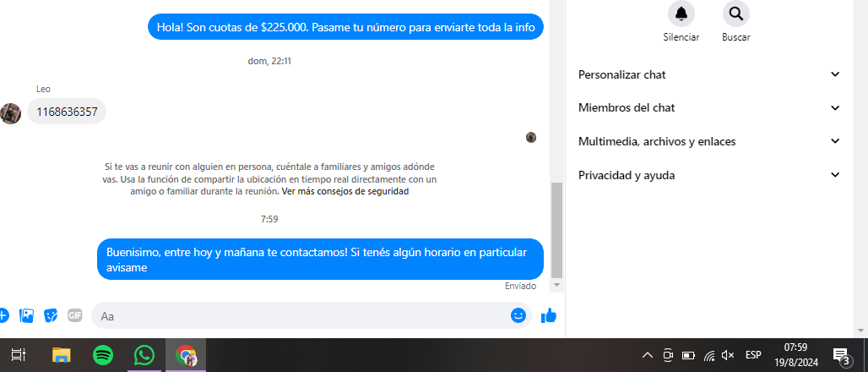The width and height of the screenshot is (868, 372).
Task: Open the Buscar search icon
Action: tap(736, 14)
